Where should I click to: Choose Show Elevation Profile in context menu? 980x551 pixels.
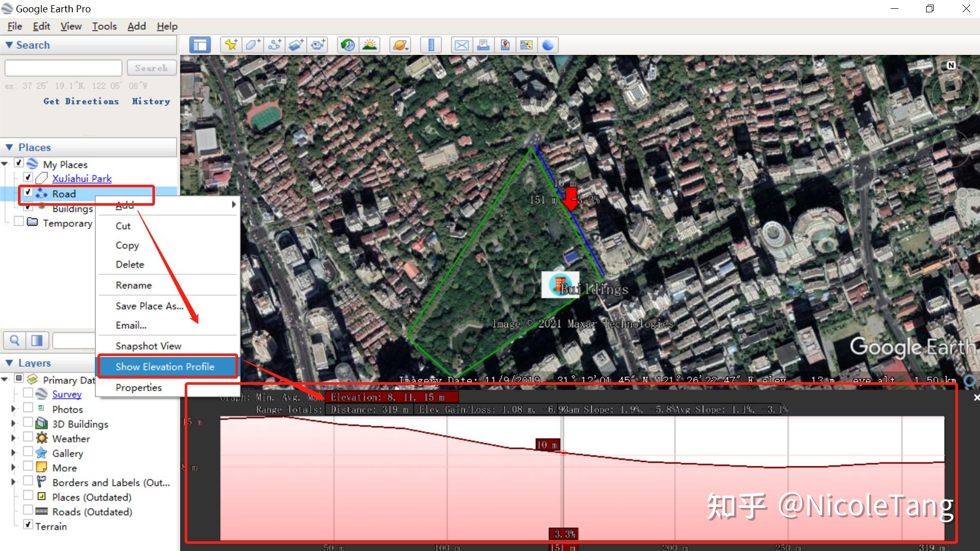168,366
